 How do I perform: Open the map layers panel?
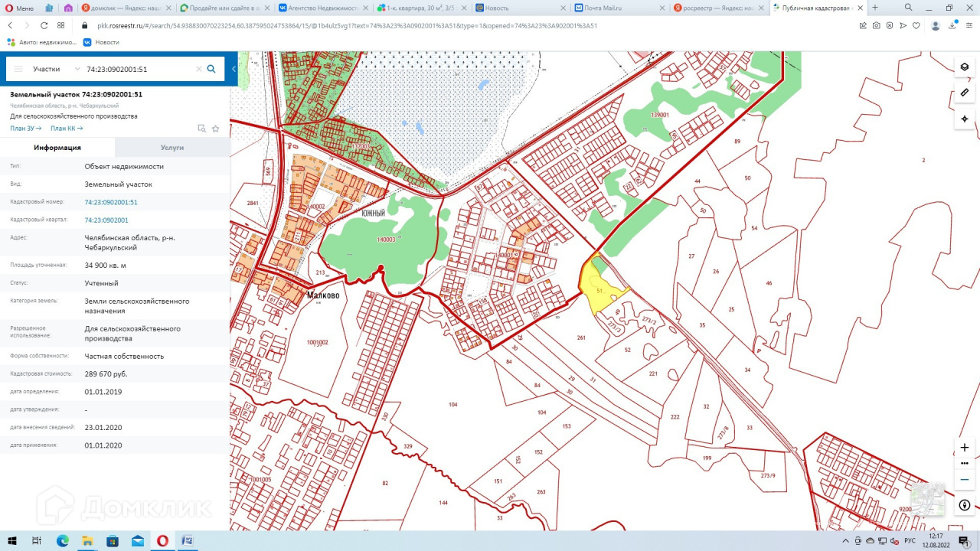coord(964,67)
